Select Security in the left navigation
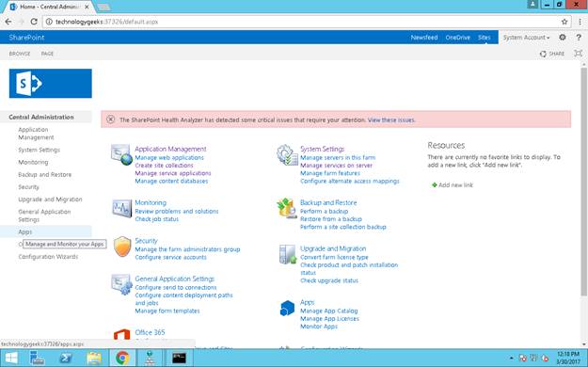The width and height of the screenshot is (588, 367). tap(28, 187)
